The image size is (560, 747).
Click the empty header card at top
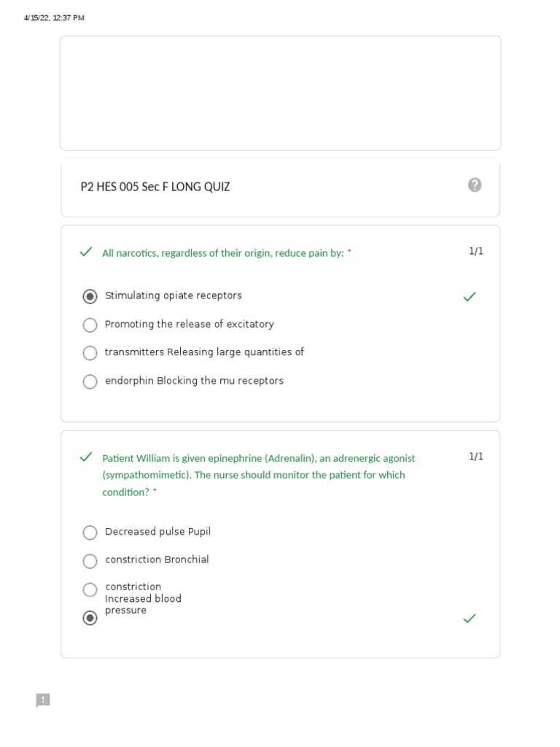(x=280, y=93)
